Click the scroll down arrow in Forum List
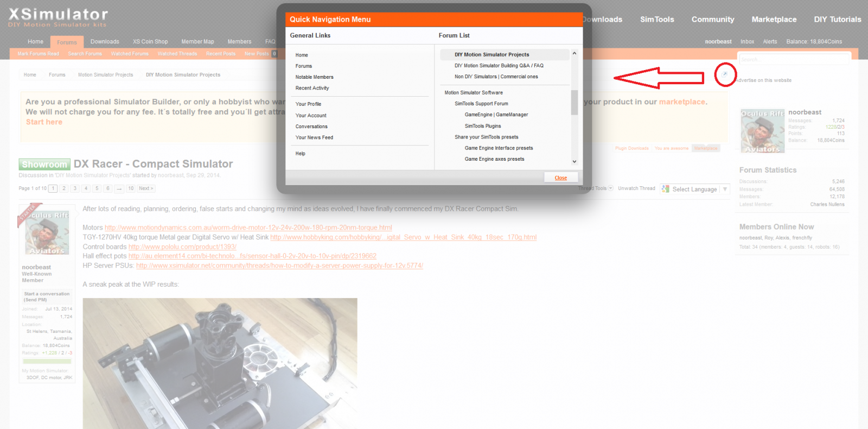Viewport: 868px width, 429px height. 574,161
